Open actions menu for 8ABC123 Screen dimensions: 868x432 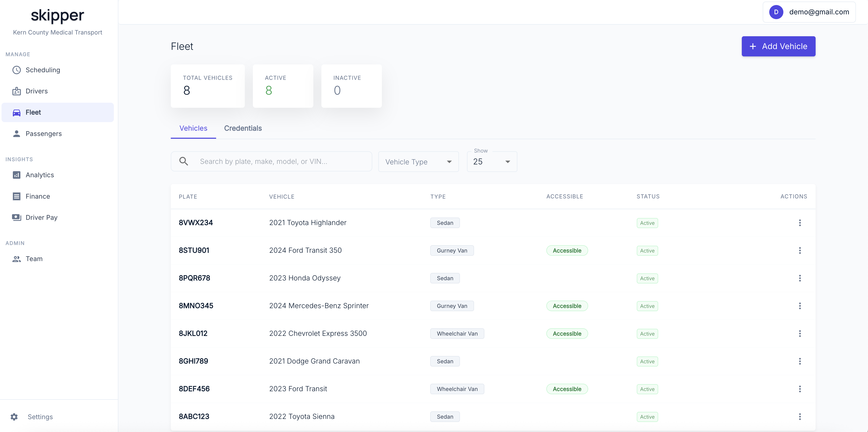799,417
